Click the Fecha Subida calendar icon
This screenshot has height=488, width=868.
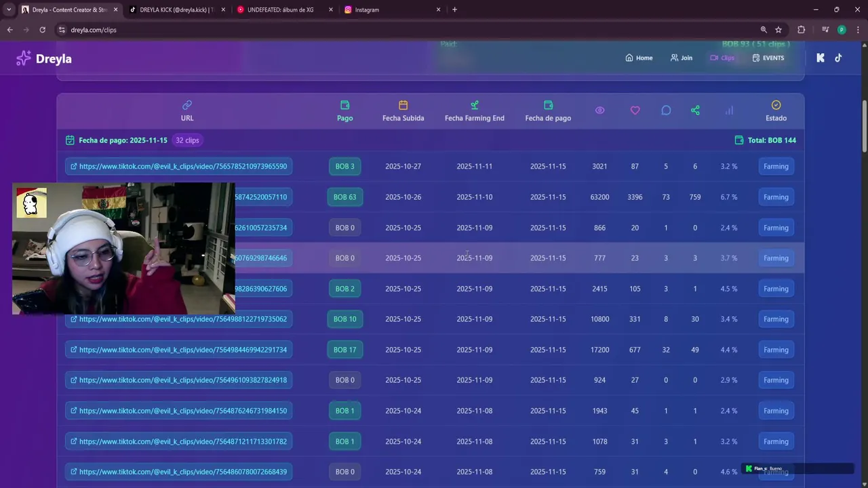tap(403, 105)
